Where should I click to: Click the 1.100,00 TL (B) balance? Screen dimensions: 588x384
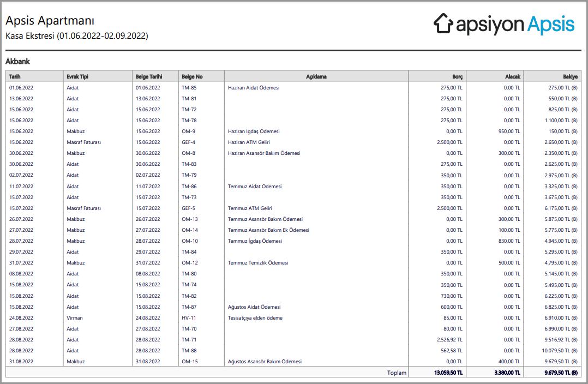click(x=561, y=121)
